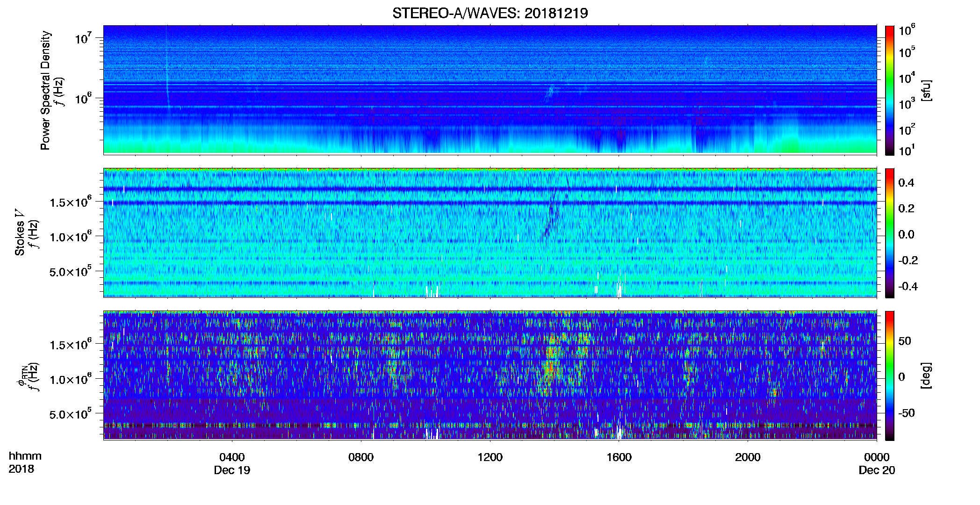980x505 pixels.
Task: Click the plot title STEREO-A/WAVES: 20181219
Action: click(x=490, y=13)
